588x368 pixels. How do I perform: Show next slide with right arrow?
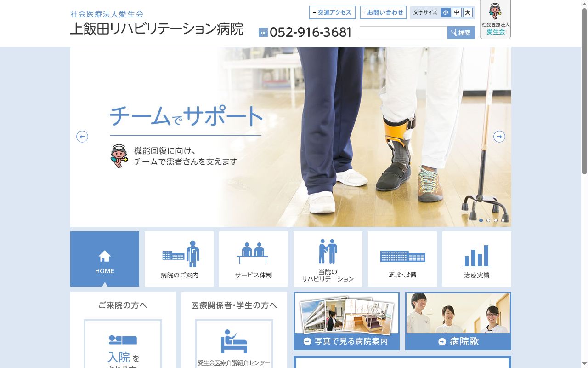coord(499,137)
